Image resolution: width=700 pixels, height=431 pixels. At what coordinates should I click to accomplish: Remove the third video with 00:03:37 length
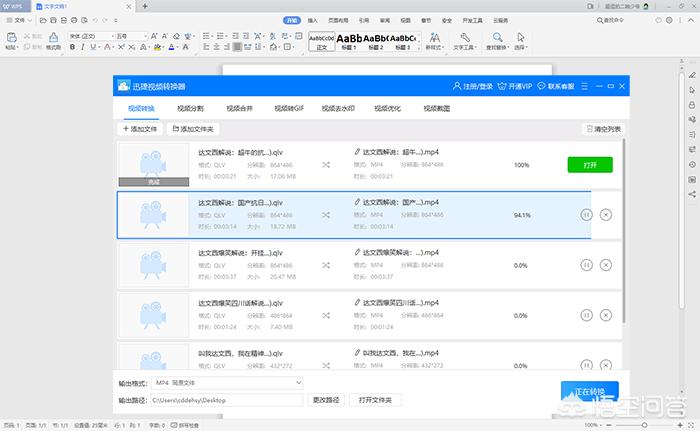point(605,265)
